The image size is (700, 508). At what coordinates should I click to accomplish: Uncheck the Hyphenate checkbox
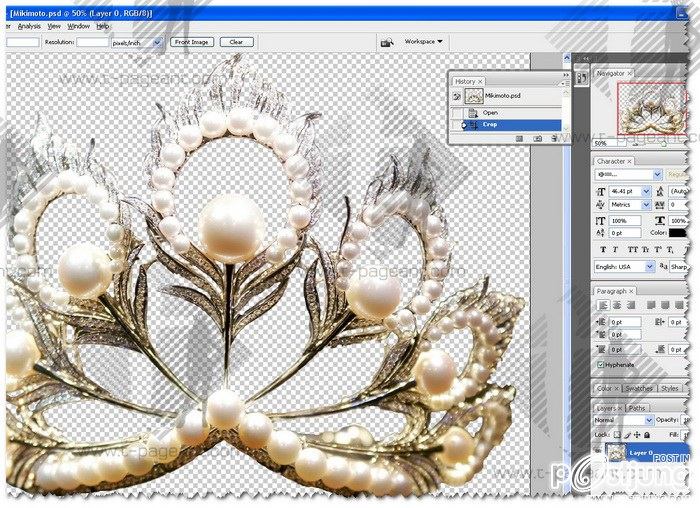click(x=601, y=365)
